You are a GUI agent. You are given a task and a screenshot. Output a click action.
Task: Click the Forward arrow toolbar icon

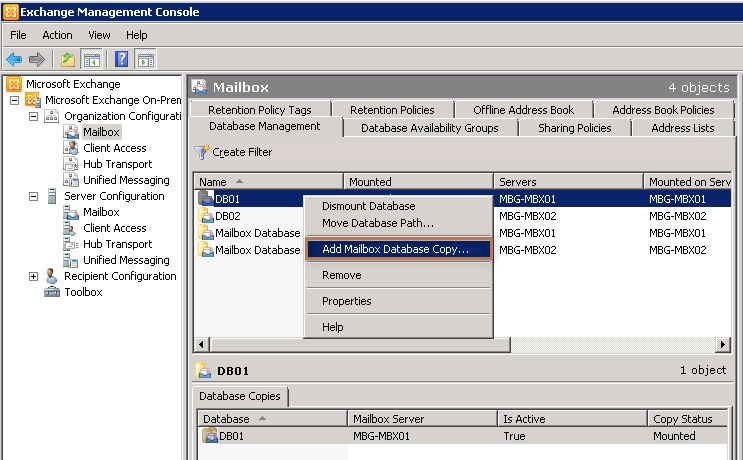click(36, 60)
